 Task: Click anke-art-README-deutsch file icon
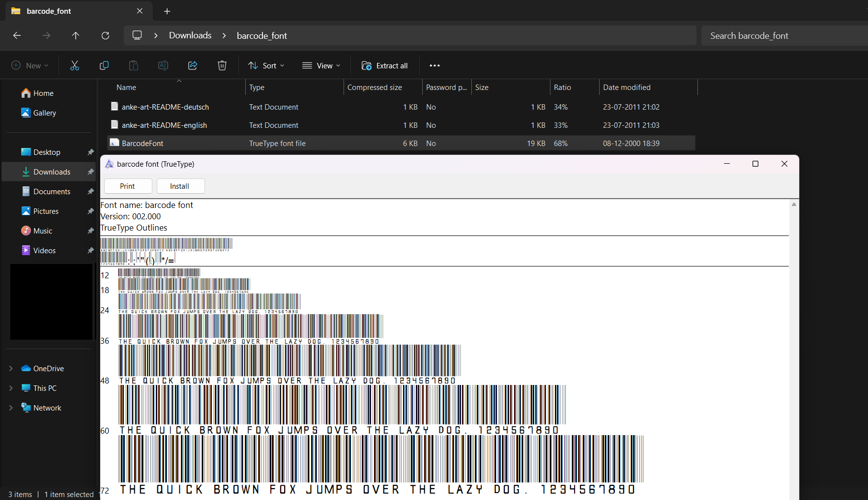click(115, 107)
